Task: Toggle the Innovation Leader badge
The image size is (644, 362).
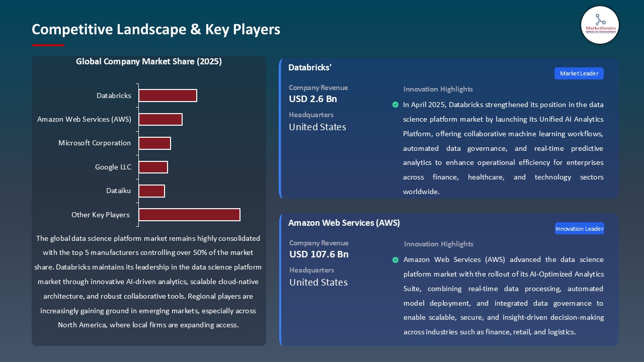Action: pyautogui.click(x=579, y=228)
